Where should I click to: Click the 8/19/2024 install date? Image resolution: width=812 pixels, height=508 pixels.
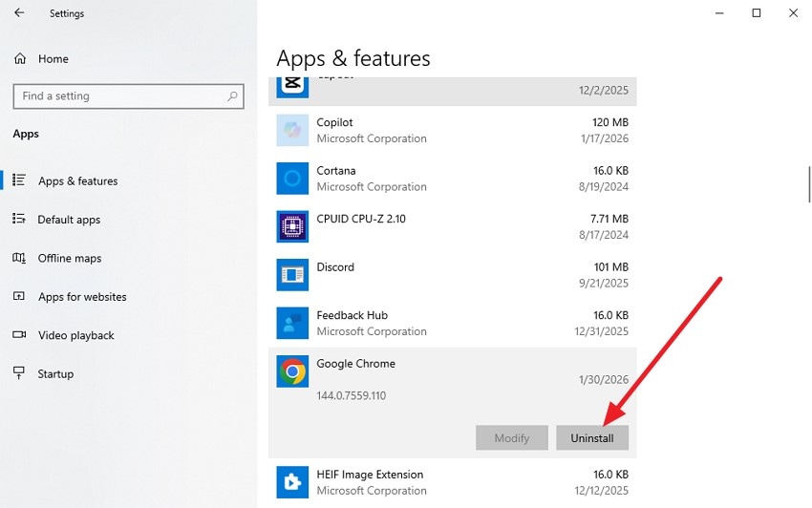click(x=604, y=186)
